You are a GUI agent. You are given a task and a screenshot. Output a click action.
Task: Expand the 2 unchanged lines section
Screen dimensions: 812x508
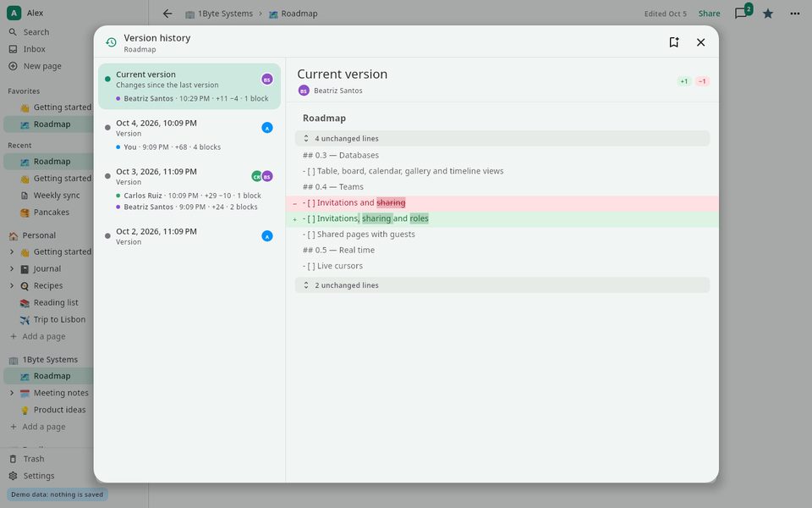point(502,285)
